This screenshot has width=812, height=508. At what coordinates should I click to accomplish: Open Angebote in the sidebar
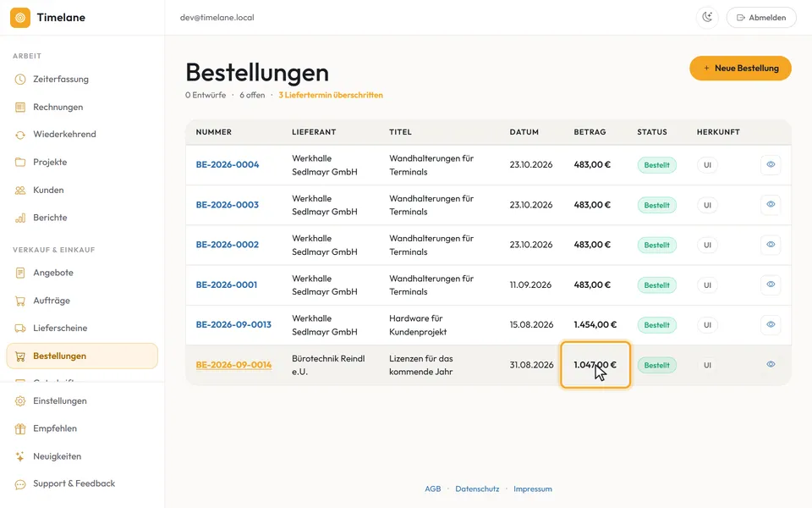tap(82, 273)
